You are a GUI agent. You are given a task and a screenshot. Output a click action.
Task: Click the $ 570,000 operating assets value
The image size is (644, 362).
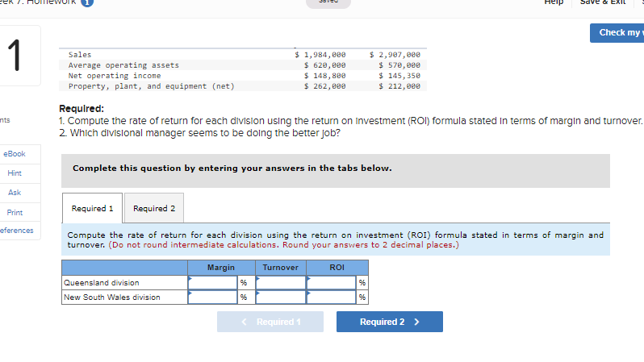pyautogui.click(x=399, y=65)
